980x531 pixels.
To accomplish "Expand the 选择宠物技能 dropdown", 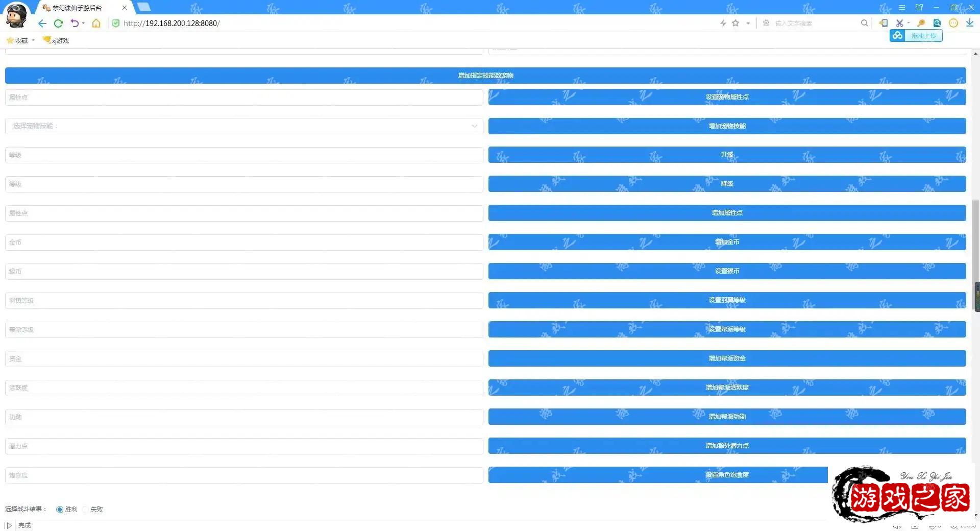I will 243,126.
